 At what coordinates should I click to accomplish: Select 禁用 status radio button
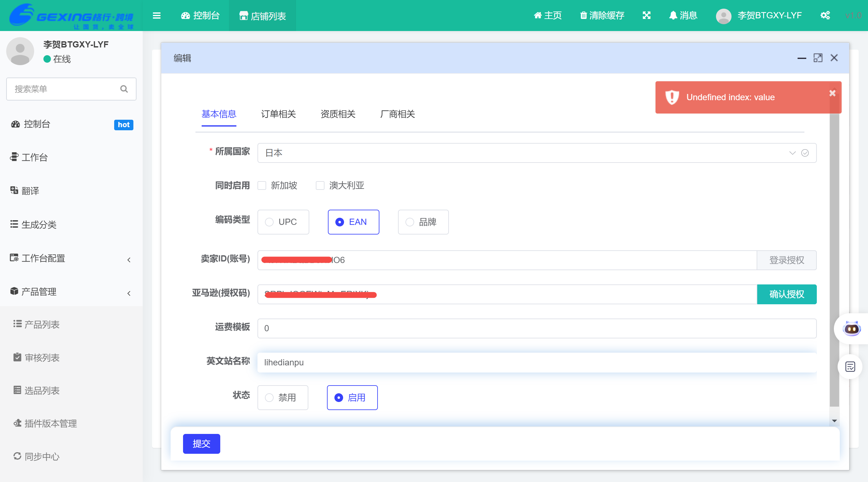269,397
